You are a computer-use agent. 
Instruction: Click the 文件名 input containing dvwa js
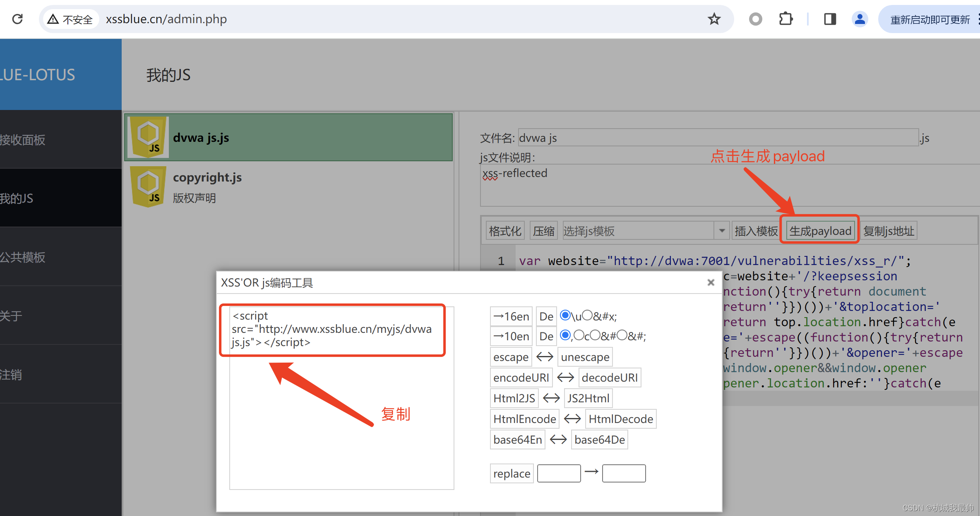(718, 138)
